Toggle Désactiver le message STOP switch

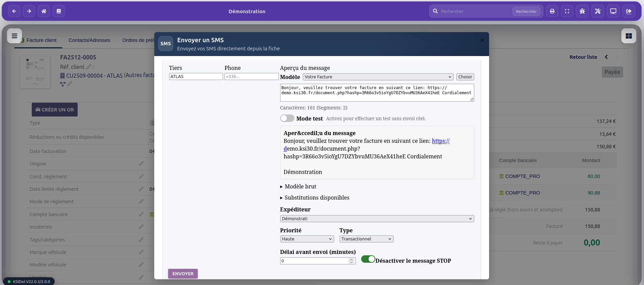(368, 259)
